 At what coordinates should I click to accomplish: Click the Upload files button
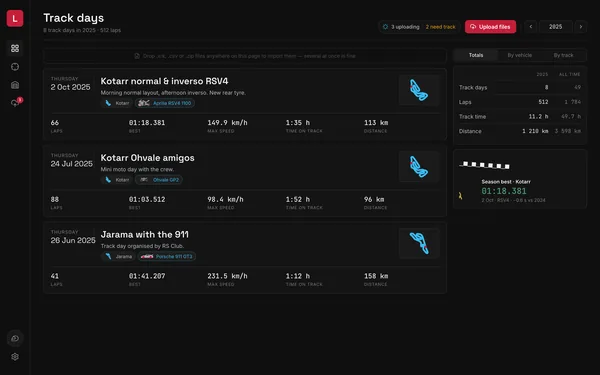pos(490,27)
